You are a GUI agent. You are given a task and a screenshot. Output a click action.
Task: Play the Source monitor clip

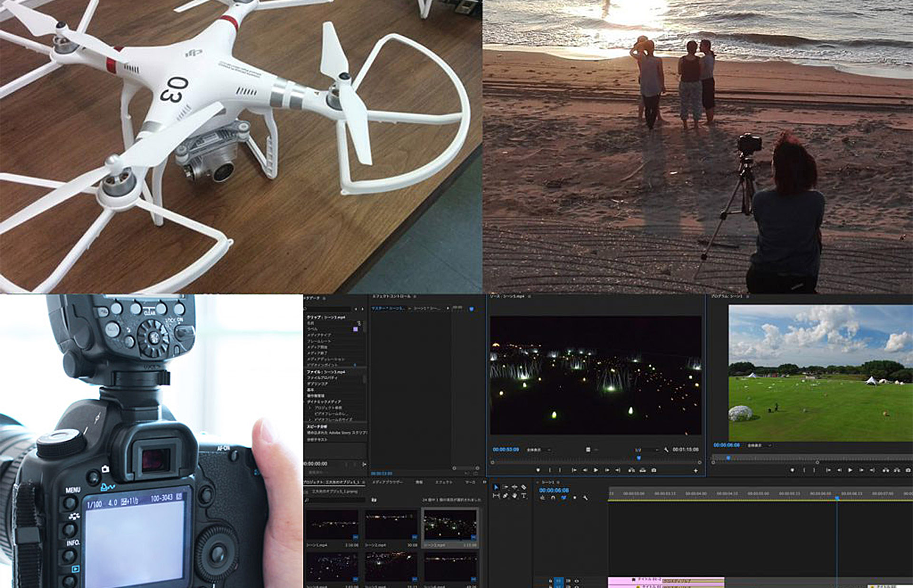click(x=596, y=470)
